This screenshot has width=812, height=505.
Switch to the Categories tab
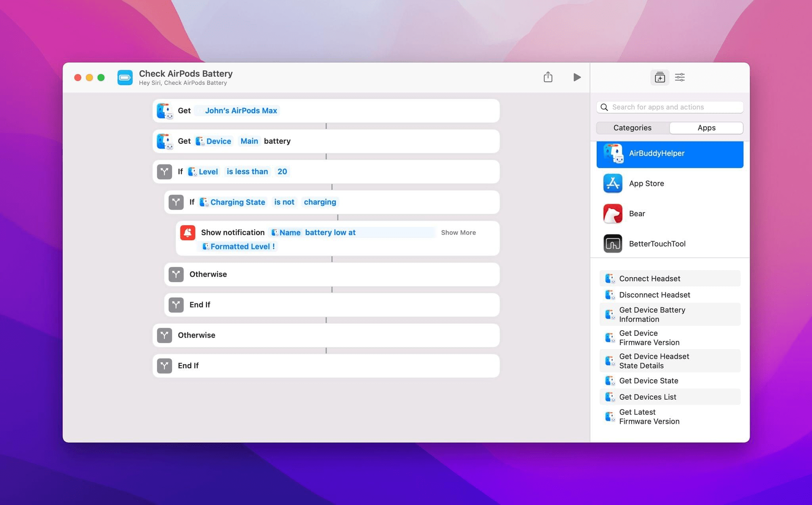tap(632, 128)
